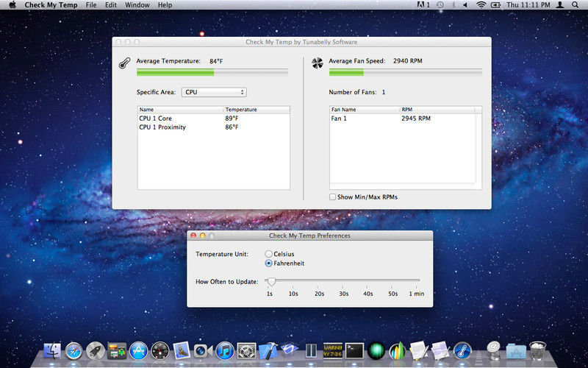Launch Safari from the dock

click(x=74, y=352)
